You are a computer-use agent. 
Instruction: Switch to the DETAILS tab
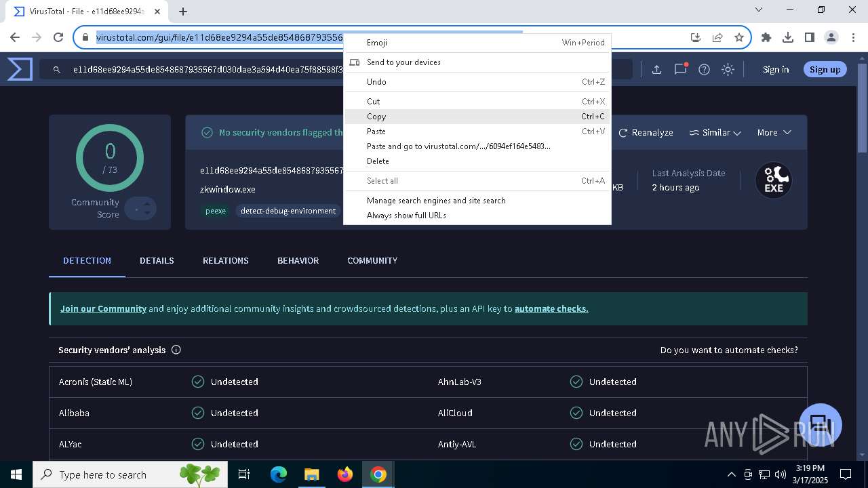pos(157,261)
